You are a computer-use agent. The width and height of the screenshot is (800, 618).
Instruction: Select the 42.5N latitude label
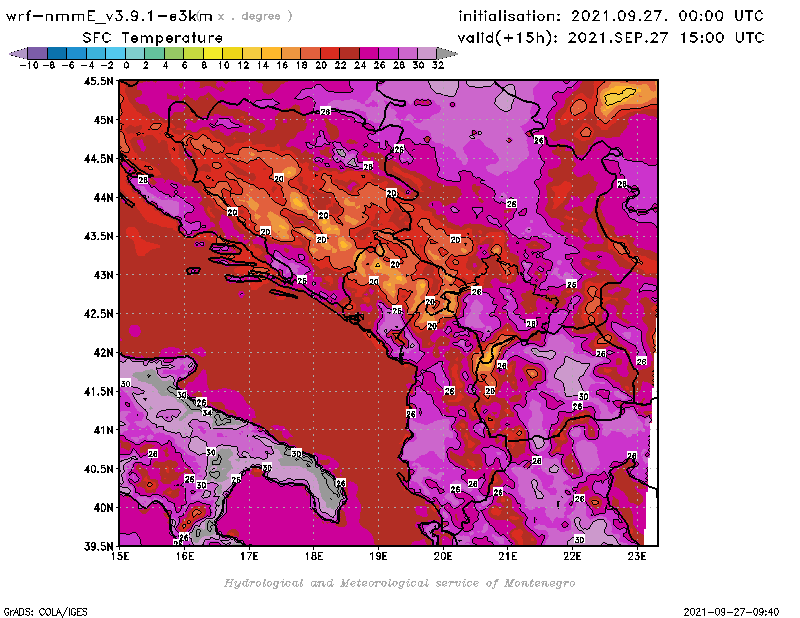tap(98, 313)
